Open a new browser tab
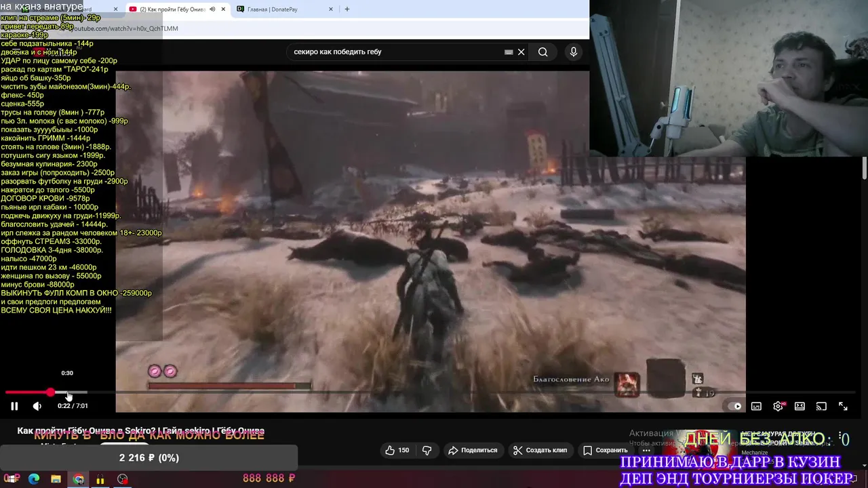Image resolution: width=868 pixels, height=488 pixels. 347,9
